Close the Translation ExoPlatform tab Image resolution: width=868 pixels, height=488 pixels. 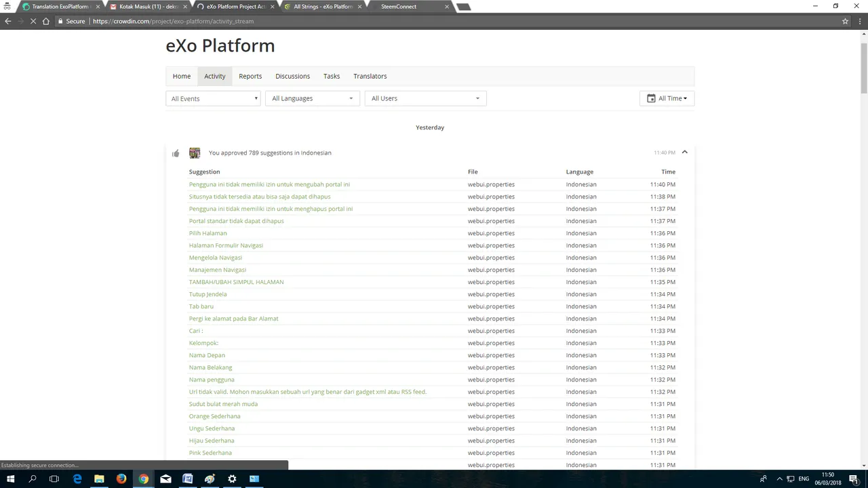point(98,7)
